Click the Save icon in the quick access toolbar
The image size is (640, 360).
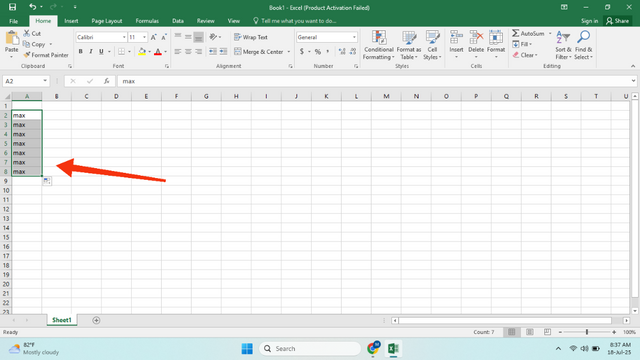(x=12, y=7)
